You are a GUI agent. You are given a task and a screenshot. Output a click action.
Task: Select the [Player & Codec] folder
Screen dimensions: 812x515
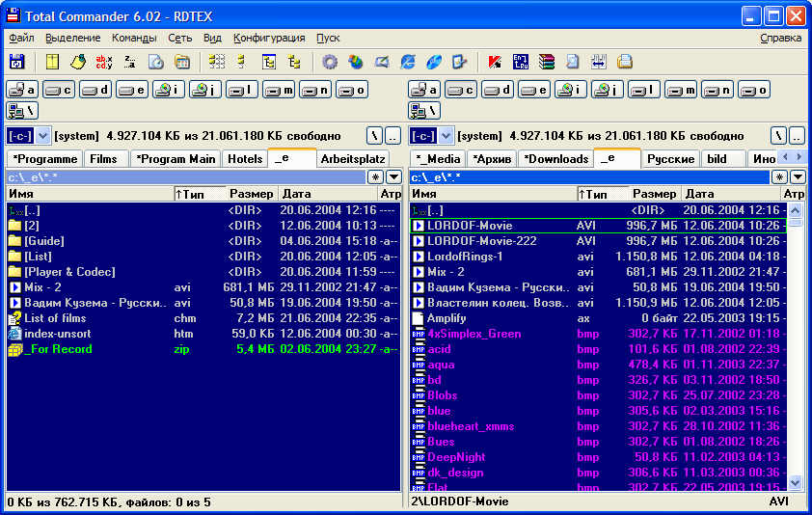click(203, 272)
